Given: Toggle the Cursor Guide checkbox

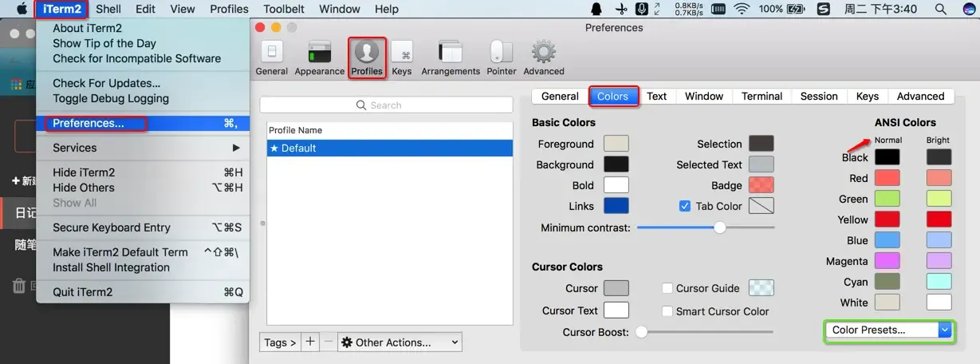Looking at the screenshot, I should (x=667, y=288).
